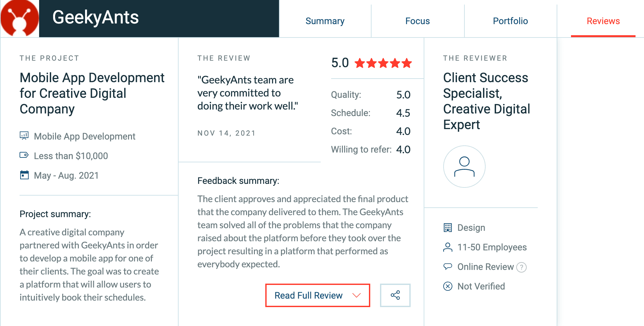Switch to the Focus tab
The image size is (644, 326).
417,21
